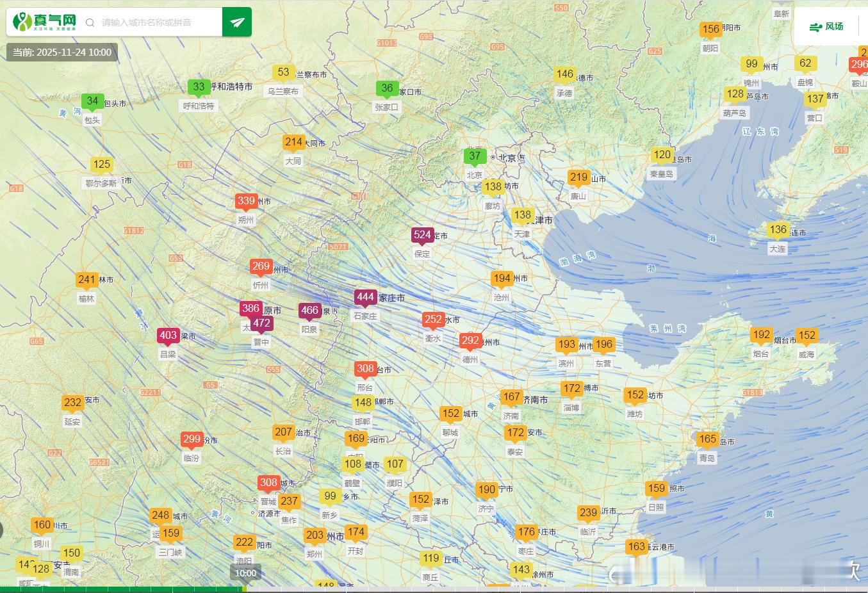Open Lianyungang's AQI marker showing 163

(x=636, y=548)
